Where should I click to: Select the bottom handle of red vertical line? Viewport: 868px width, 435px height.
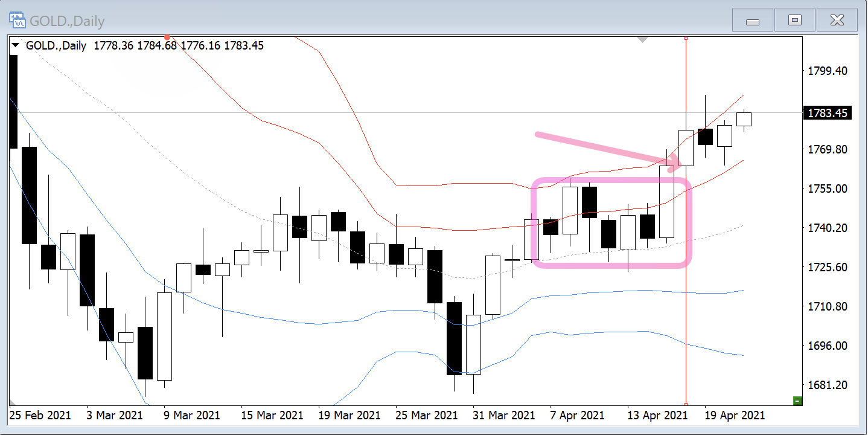(x=686, y=404)
